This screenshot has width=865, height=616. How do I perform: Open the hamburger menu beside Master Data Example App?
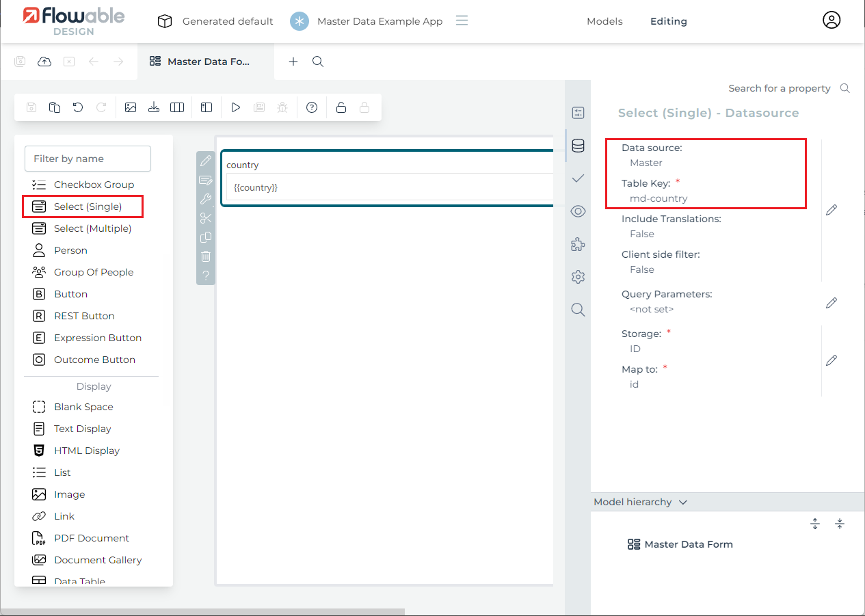462,21
